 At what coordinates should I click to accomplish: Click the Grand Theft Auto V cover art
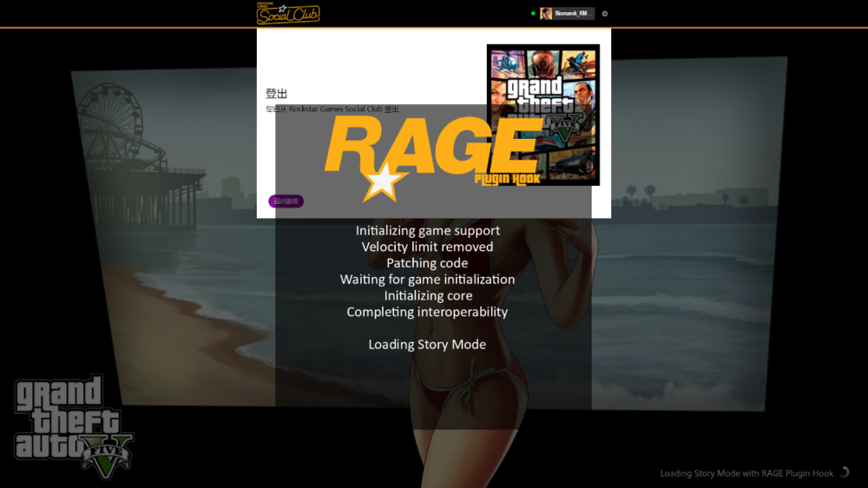click(543, 114)
